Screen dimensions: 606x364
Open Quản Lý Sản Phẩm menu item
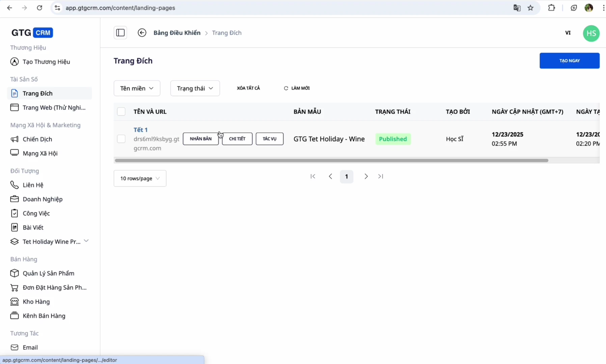(48, 273)
